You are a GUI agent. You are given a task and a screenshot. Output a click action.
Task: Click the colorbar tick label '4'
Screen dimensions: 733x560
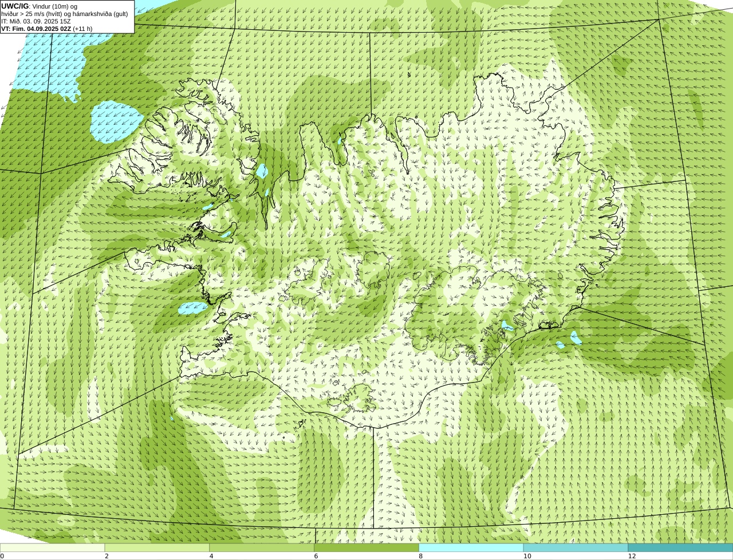click(x=211, y=556)
